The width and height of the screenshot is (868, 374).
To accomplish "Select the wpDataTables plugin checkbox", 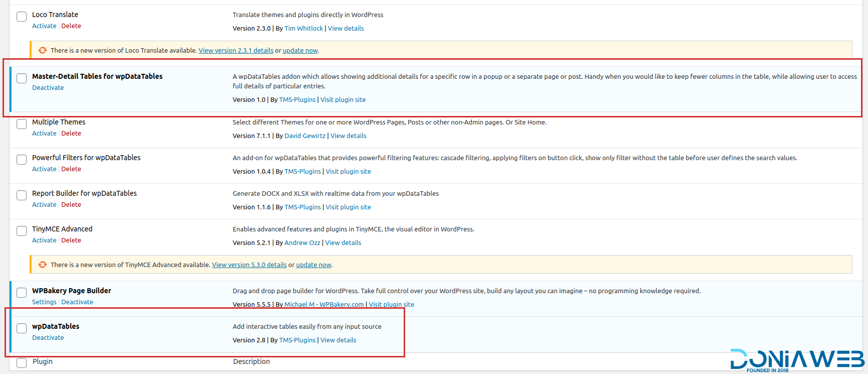I will point(22,328).
